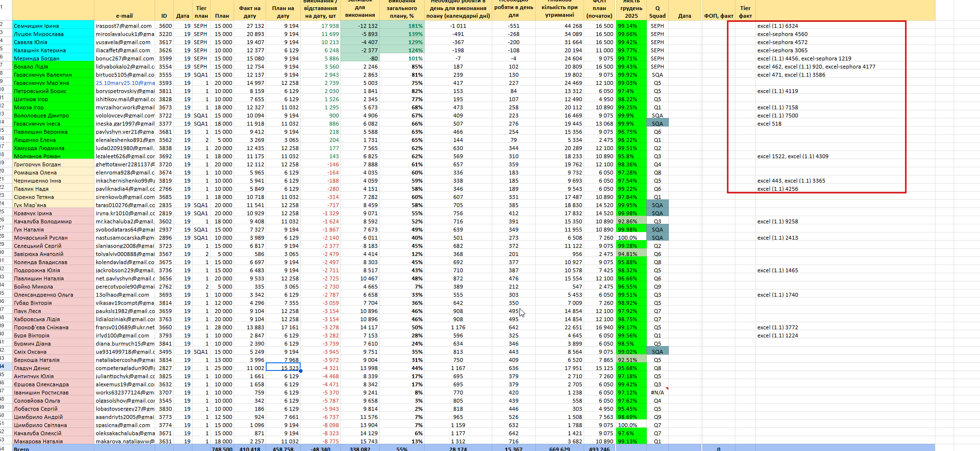Select the 'Tier факт' column header
Screen dimensions: 980x451
click(745, 12)
